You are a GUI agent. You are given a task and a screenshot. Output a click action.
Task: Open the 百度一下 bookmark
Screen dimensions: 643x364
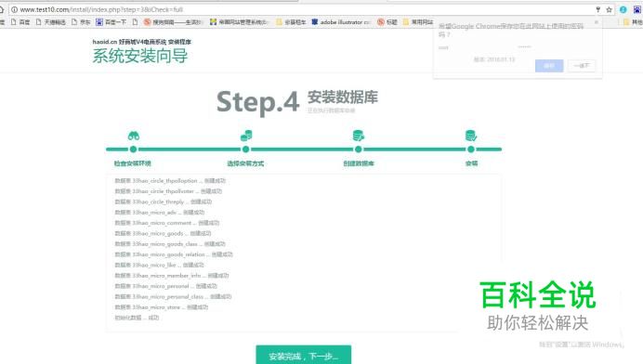point(112,22)
